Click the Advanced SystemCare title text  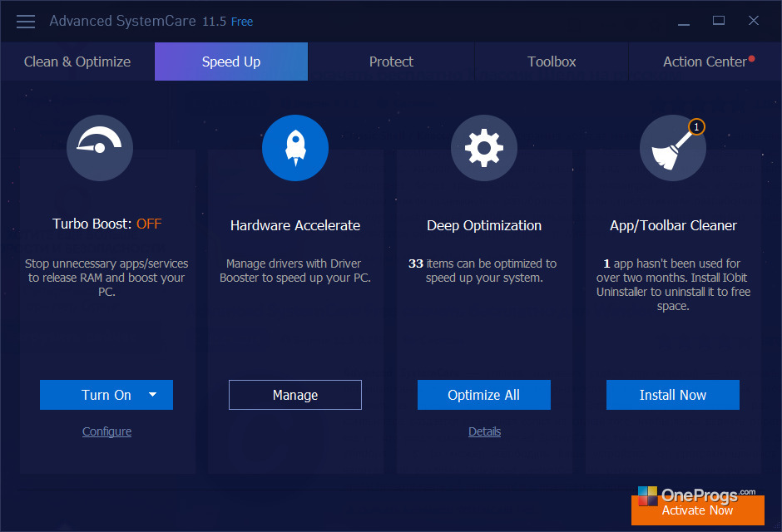point(122,21)
